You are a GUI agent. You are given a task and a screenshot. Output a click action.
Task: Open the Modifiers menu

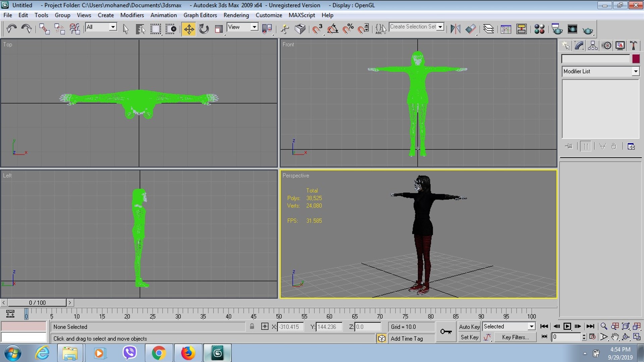pos(132,15)
